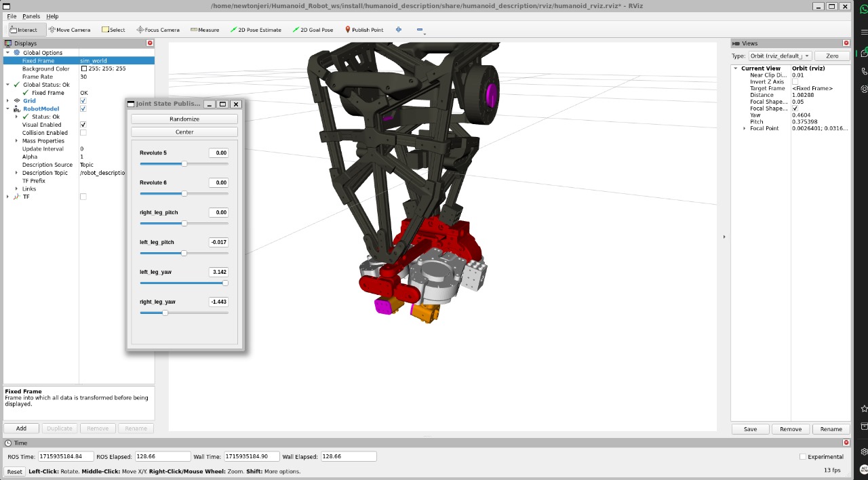The height and width of the screenshot is (480, 868).
Task: Click the right_leg_pitch value field
Action: point(218,213)
